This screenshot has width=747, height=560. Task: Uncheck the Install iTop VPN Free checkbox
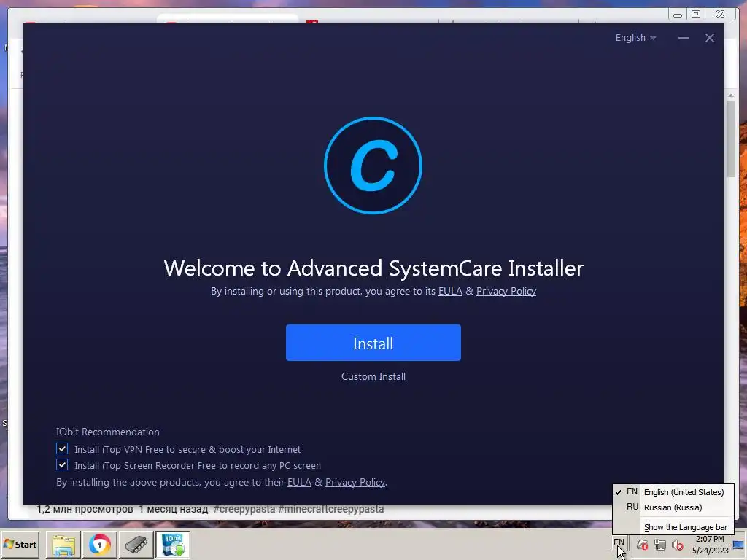click(x=62, y=448)
